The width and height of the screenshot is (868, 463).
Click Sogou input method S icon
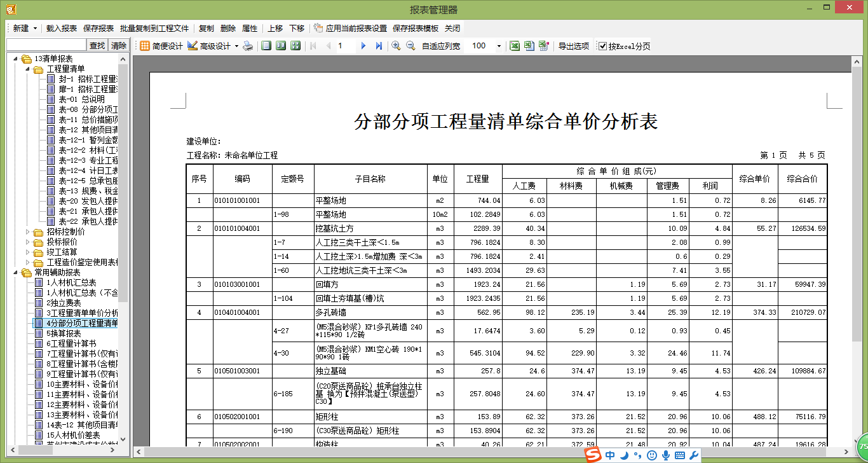[593, 455]
